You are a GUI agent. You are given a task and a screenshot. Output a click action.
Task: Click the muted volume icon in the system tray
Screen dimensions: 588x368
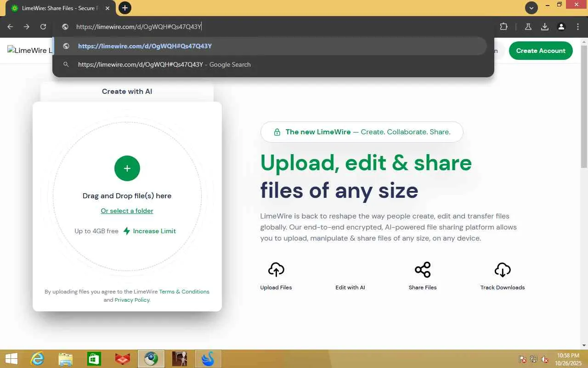click(x=545, y=359)
